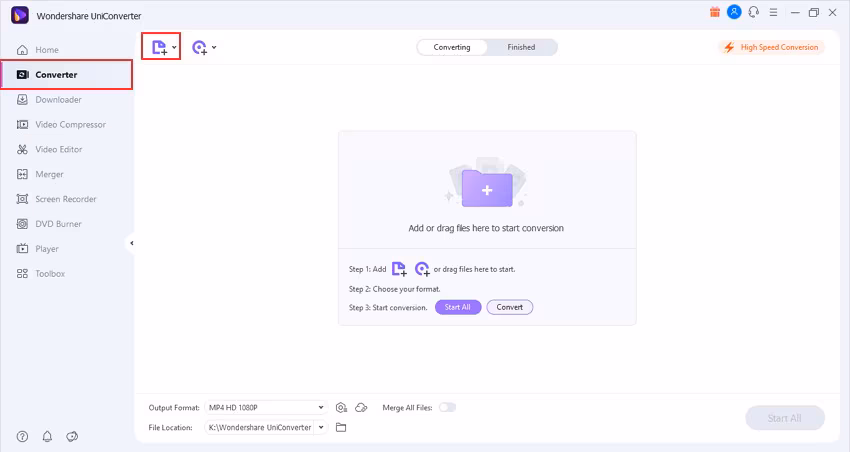Screen dimensions: 850x452
Task: Click the Step 1 load DVD icon
Action: (x=422, y=269)
